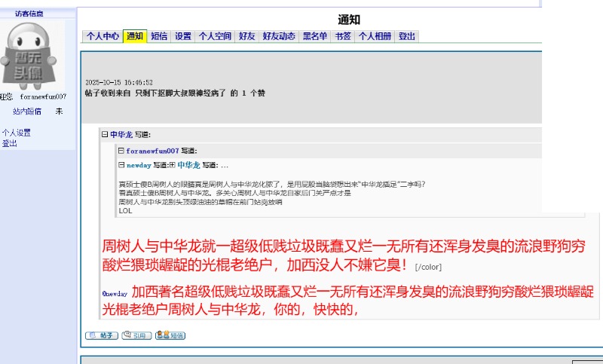Open the 个人中心 tab
The image size is (603, 364).
pos(103,36)
